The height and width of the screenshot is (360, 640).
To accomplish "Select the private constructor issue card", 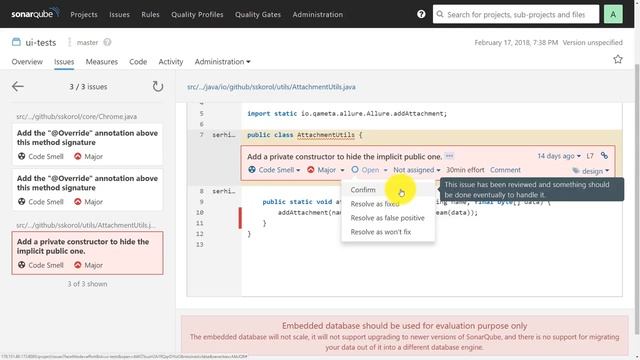I will coord(87,253).
